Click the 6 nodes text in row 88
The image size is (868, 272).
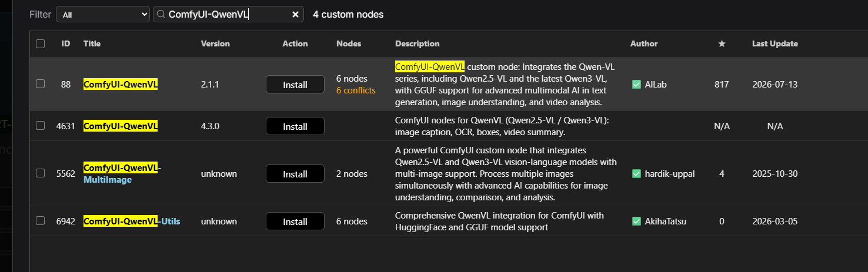click(x=352, y=79)
